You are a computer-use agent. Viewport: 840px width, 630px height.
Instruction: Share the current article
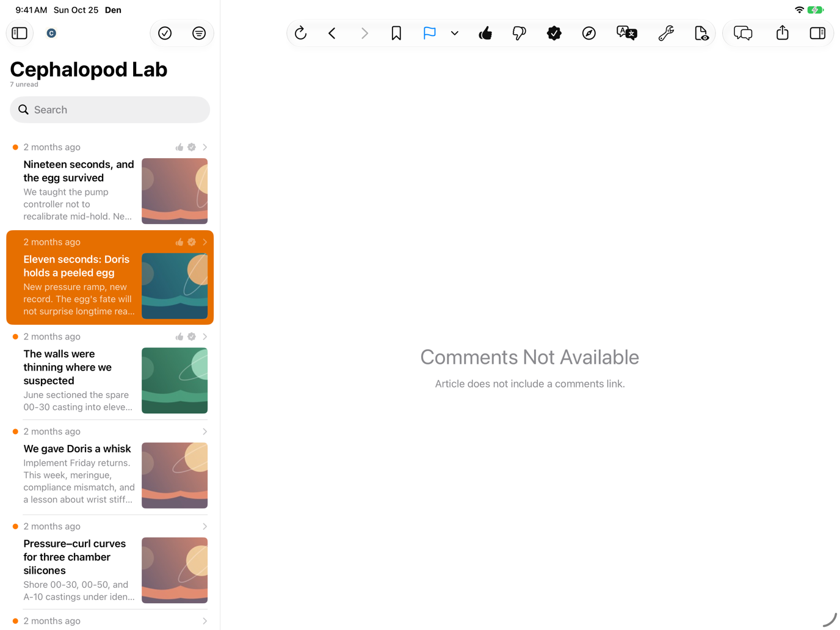point(783,33)
